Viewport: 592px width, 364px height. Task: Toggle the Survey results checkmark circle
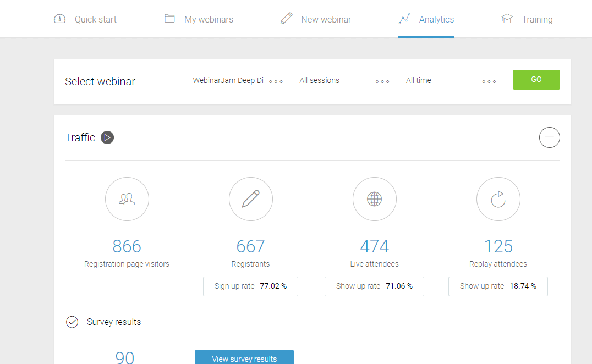point(72,322)
